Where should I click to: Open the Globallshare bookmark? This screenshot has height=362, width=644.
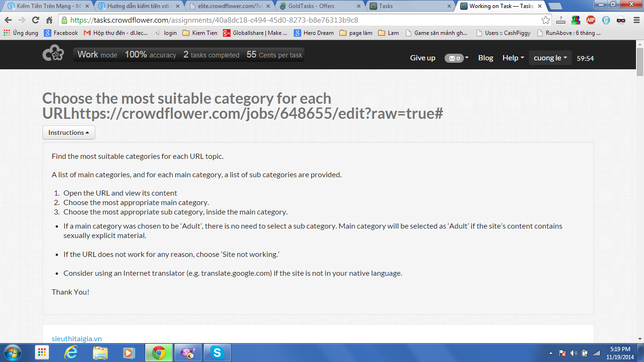click(x=255, y=33)
